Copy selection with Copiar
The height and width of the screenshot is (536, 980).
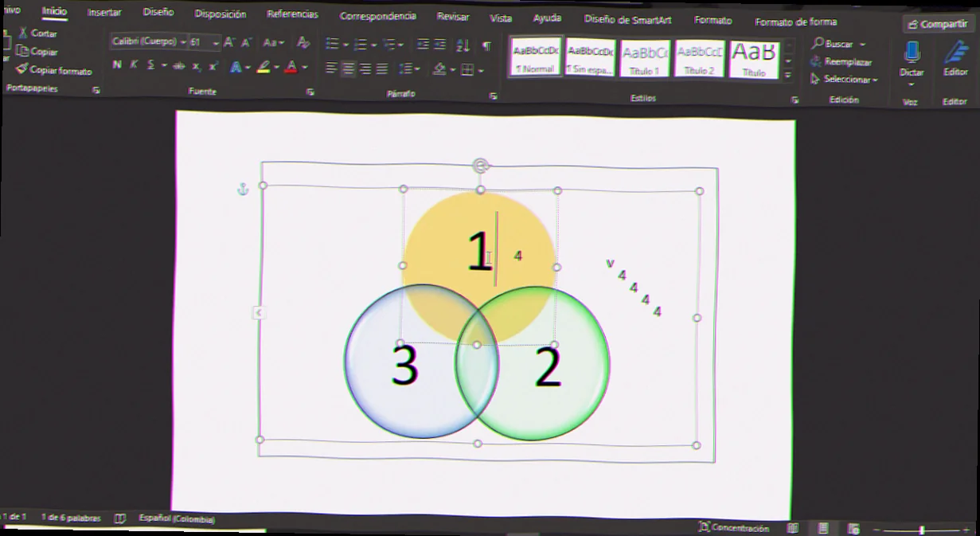tap(37, 51)
